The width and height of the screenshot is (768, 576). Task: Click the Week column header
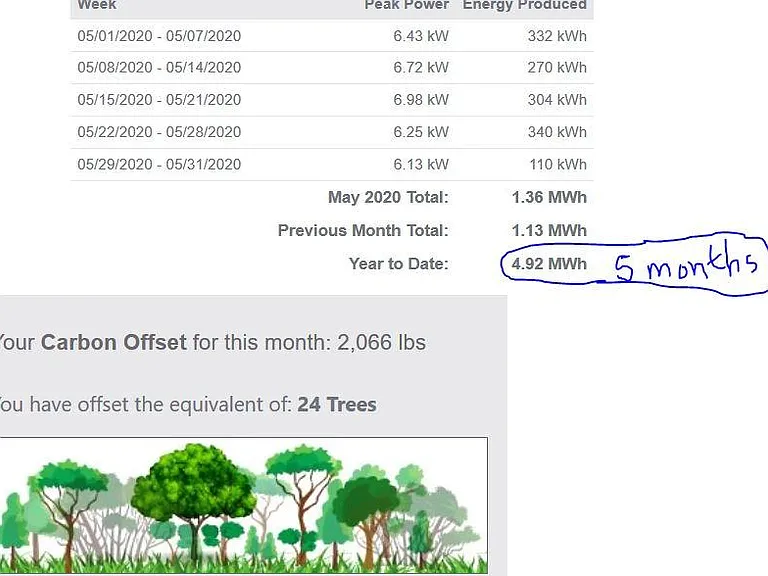(97, 5)
